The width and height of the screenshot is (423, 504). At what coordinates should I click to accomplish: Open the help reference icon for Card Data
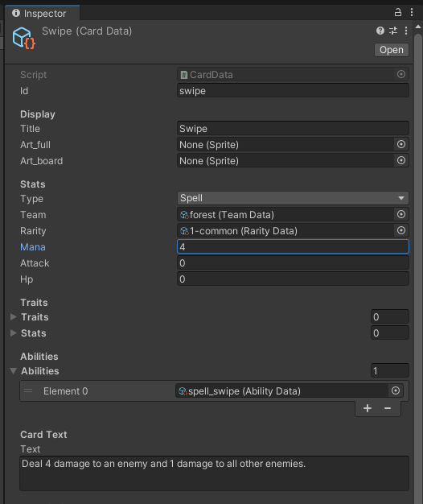coord(380,31)
